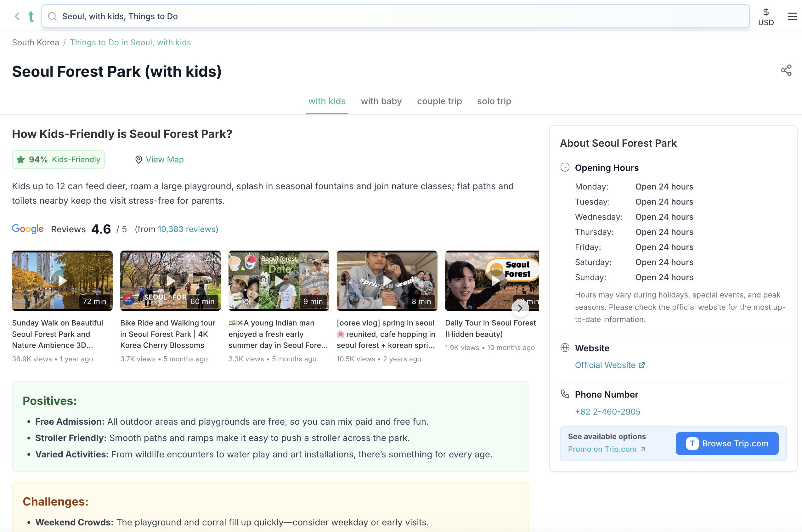Switch to the "with baby" tab
The height and width of the screenshot is (532, 802).
(x=381, y=101)
